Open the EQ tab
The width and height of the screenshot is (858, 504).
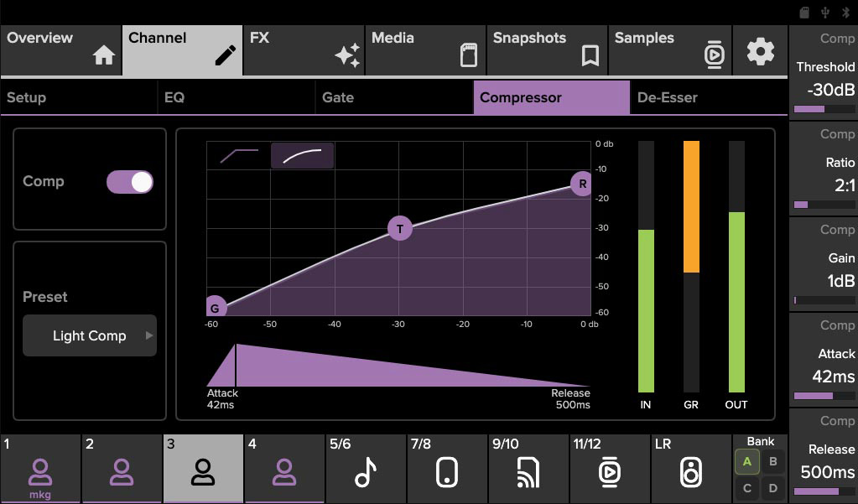(174, 97)
